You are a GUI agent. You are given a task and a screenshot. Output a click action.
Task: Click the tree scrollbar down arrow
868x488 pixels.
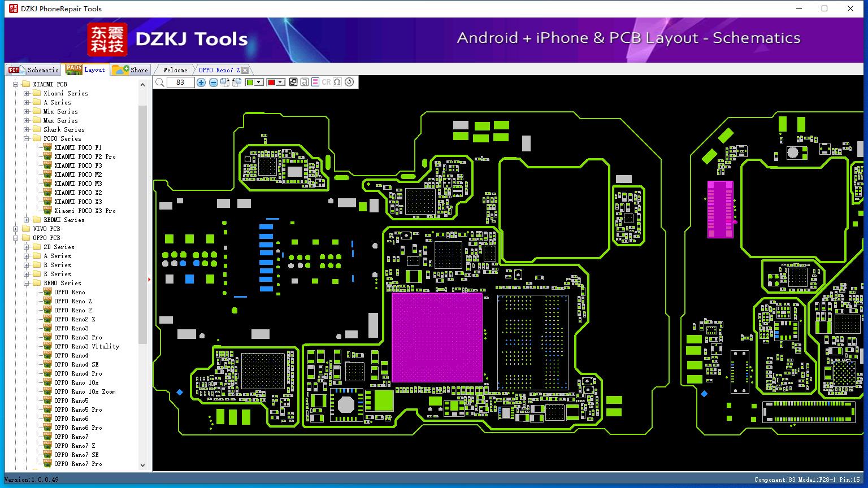[142, 465]
